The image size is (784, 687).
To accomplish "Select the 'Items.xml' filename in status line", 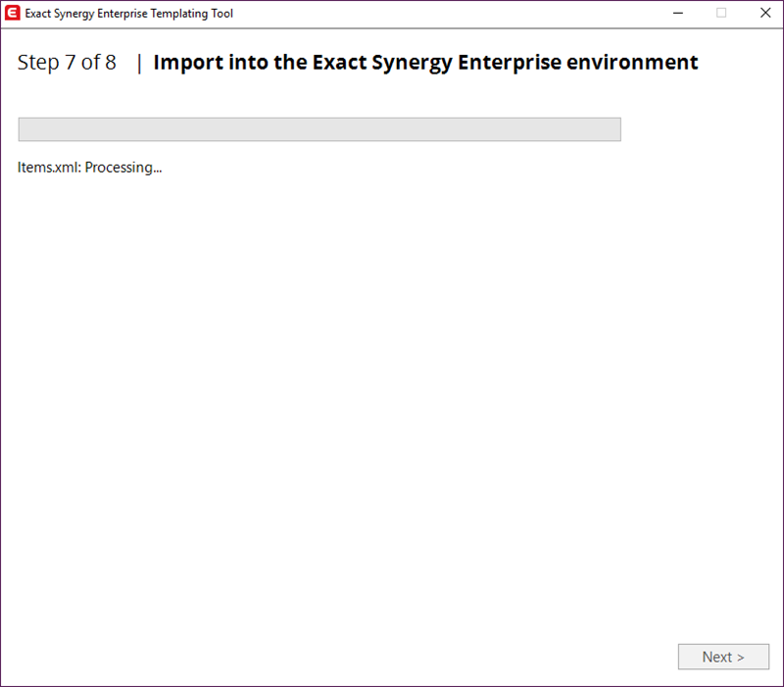I will click(x=49, y=168).
